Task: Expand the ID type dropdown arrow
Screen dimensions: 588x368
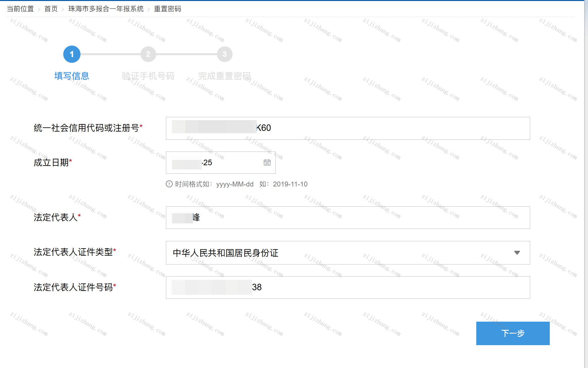Action: pyautogui.click(x=517, y=253)
